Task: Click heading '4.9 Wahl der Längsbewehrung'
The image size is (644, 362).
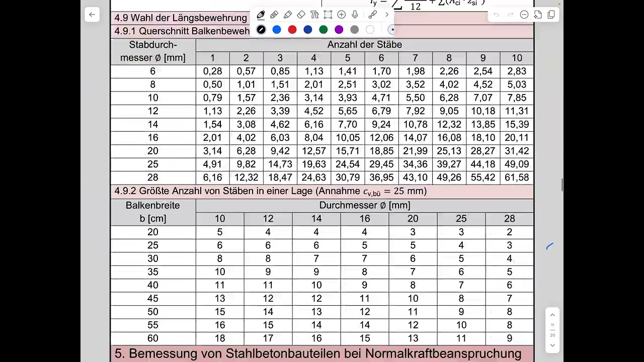Action: 181,18
